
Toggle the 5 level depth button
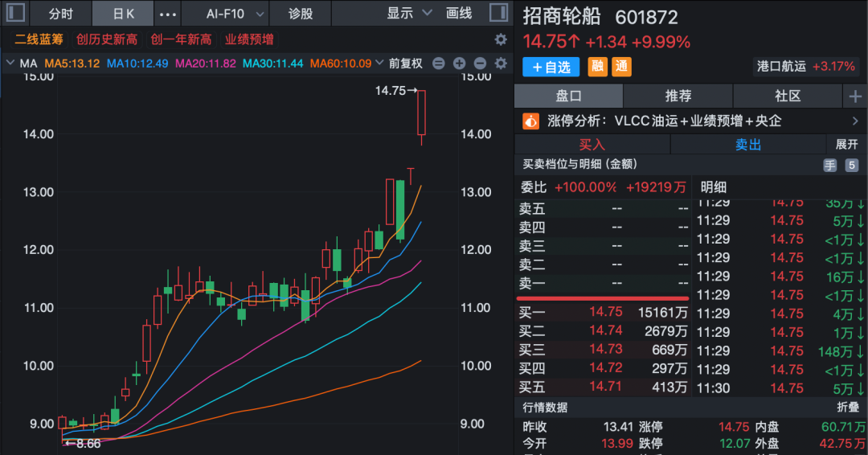pyautogui.click(x=852, y=165)
